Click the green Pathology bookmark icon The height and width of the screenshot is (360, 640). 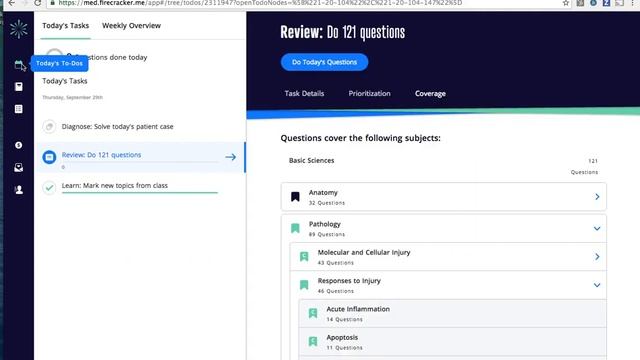295,228
